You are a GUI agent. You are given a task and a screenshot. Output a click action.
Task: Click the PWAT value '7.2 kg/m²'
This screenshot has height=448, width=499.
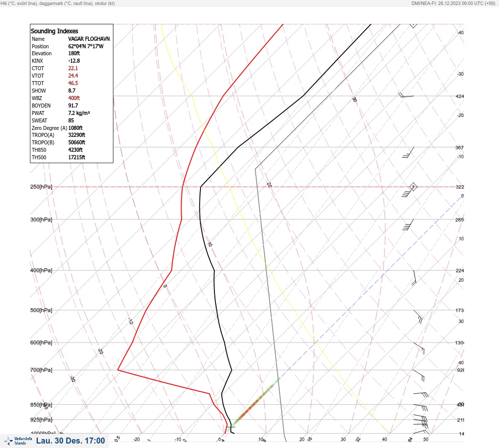[79, 113]
